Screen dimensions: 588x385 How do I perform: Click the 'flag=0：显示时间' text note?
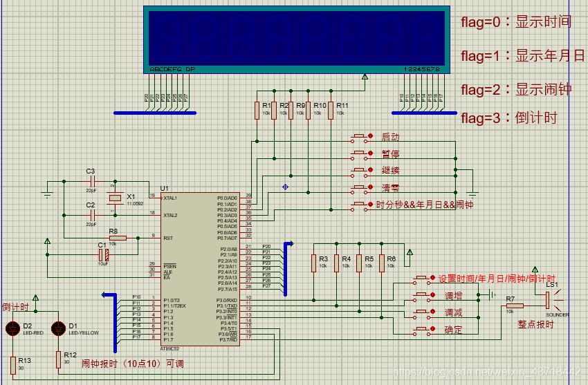[x=516, y=22]
